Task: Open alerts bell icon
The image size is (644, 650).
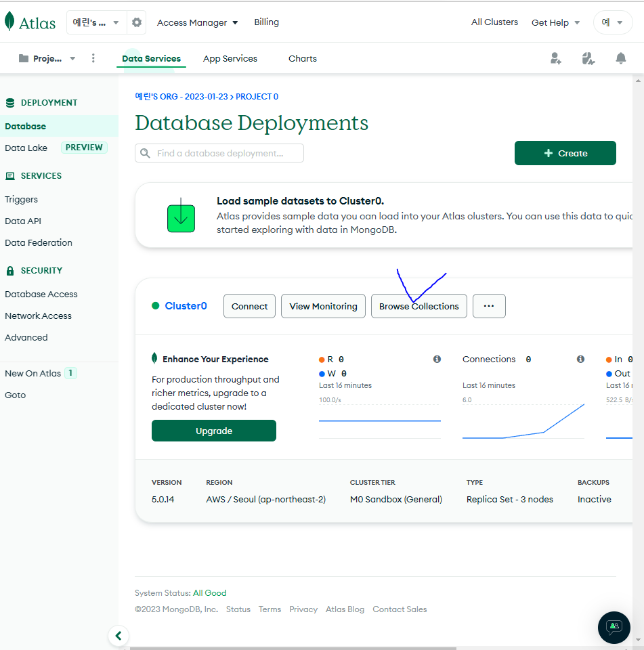Action: (x=621, y=58)
